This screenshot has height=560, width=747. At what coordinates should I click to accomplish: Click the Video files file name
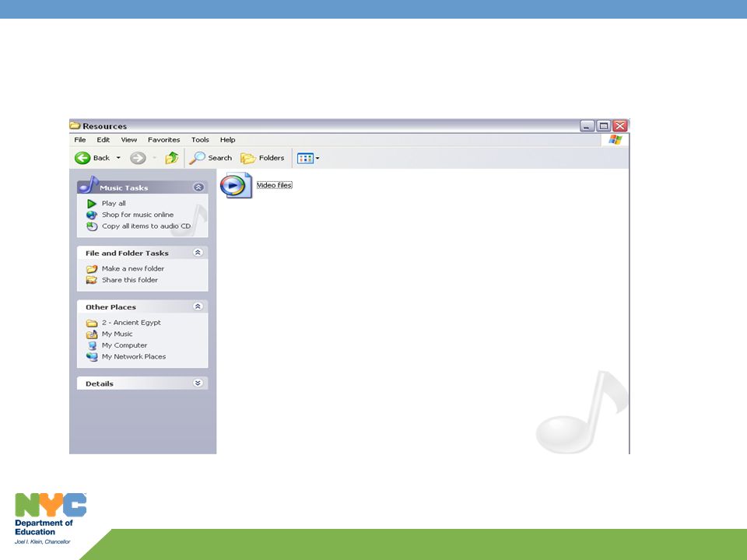tap(275, 185)
